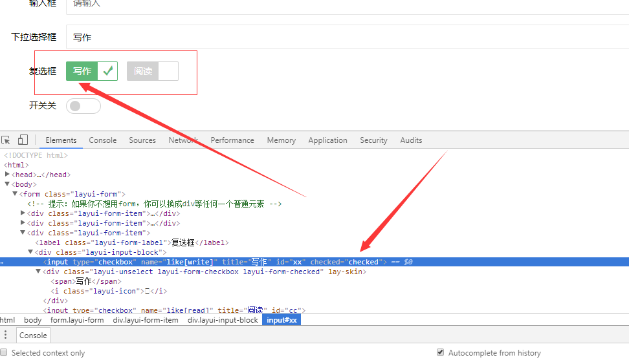Select input#xx breadcrumb
Screen dimensions: 629x364
tap(281, 320)
